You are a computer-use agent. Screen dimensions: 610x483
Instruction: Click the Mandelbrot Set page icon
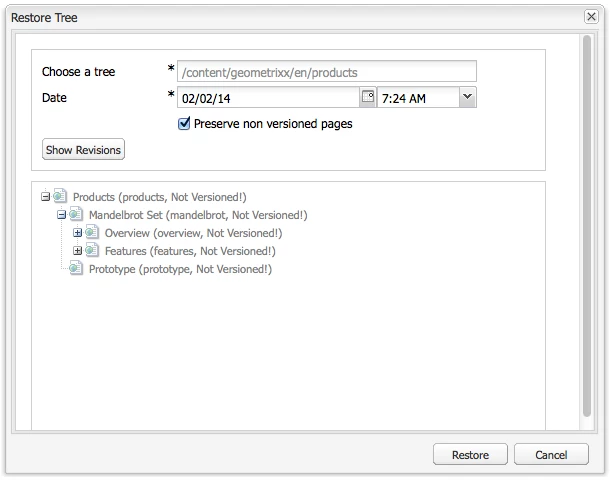coord(76,214)
